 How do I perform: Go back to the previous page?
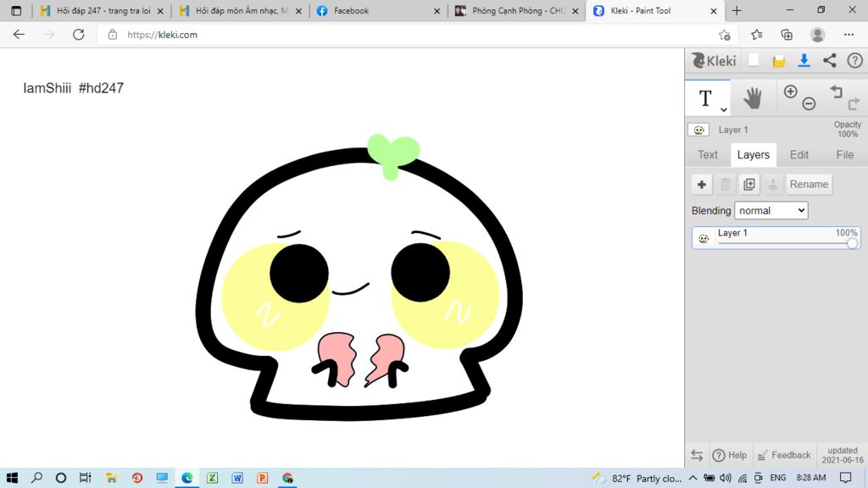coord(19,34)
